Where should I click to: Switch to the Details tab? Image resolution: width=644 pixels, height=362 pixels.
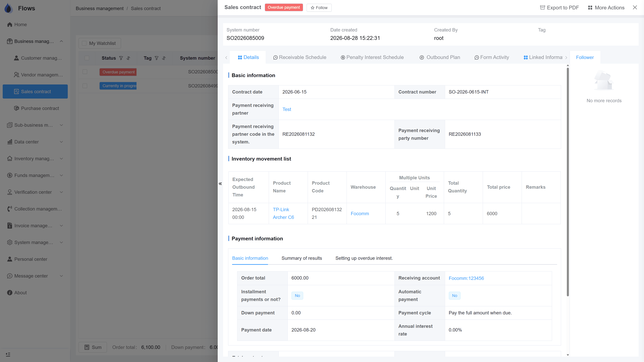coord(248,57)
